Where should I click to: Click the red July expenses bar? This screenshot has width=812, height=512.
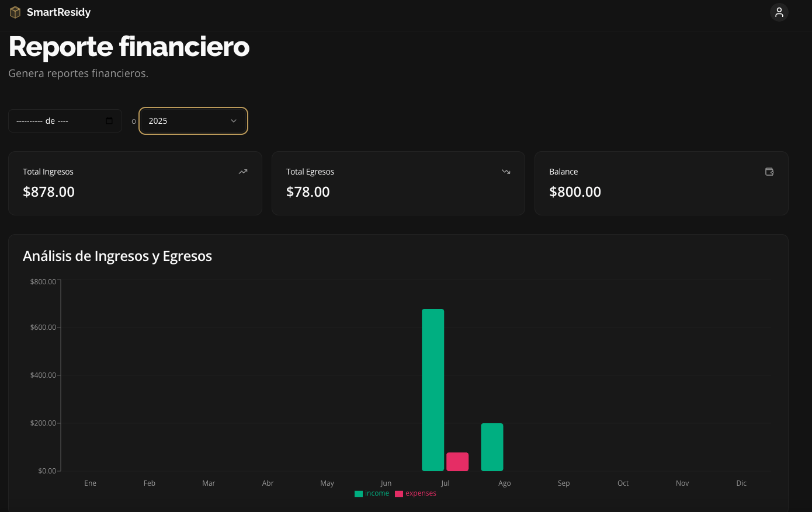(457, 462)
